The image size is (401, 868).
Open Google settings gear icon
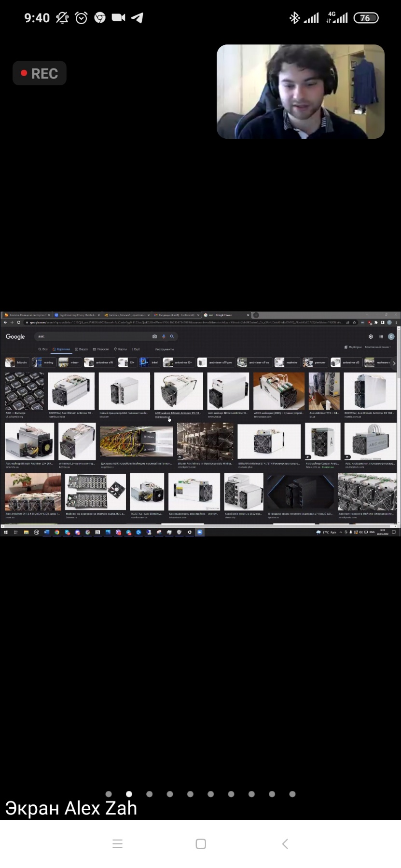[x=371, y=336]
